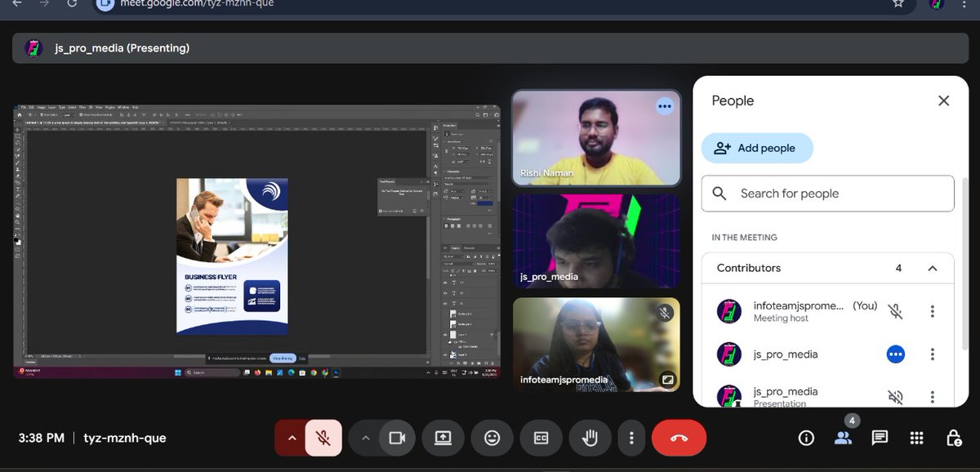Screen dimensions: 980x472
Task: Open options for Rishi Naman's video tile
Action: pos(664,106)
